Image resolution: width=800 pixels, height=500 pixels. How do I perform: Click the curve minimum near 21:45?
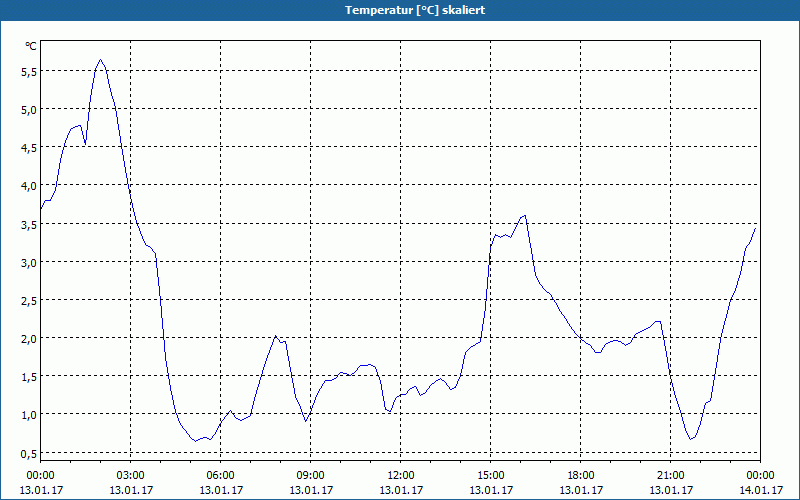point(691,439)
